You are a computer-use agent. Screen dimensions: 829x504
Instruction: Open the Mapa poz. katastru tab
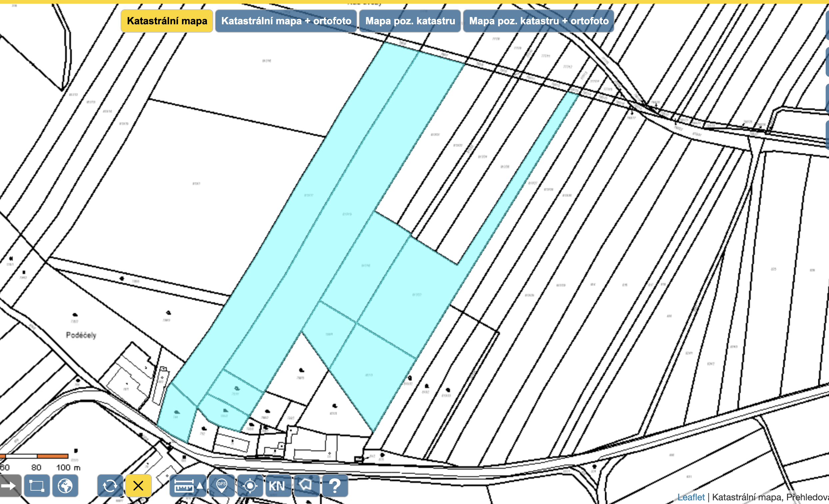(410, 21)
